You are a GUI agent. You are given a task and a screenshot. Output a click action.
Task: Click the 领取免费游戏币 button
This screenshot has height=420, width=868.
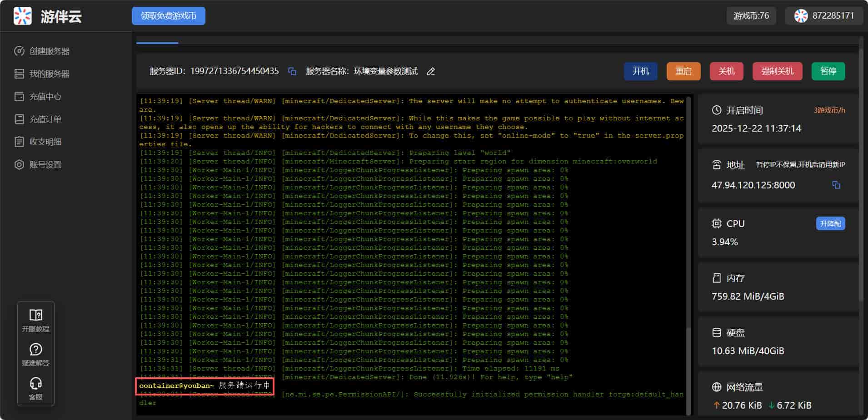168,16
